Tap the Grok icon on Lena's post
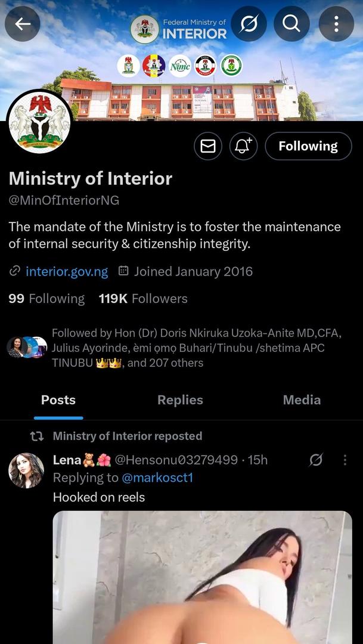This screenshot has width=363, height=644. [316, 460]
